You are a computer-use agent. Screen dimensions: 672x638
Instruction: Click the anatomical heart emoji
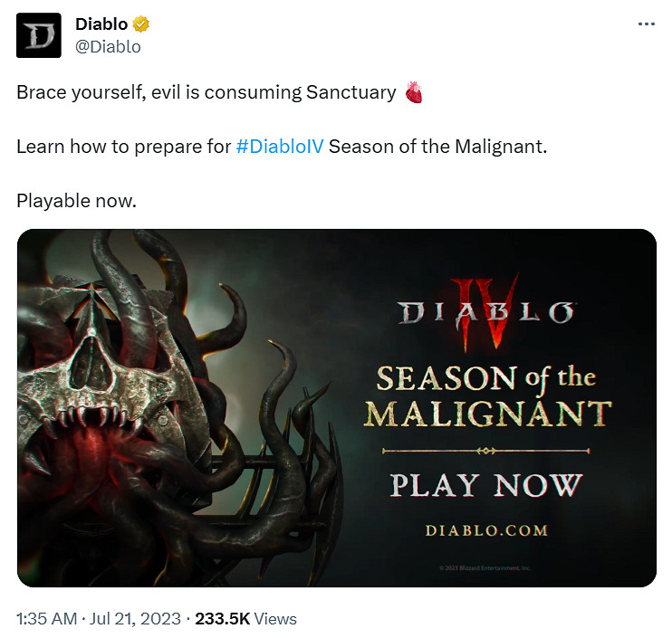[x=414, y=92]
